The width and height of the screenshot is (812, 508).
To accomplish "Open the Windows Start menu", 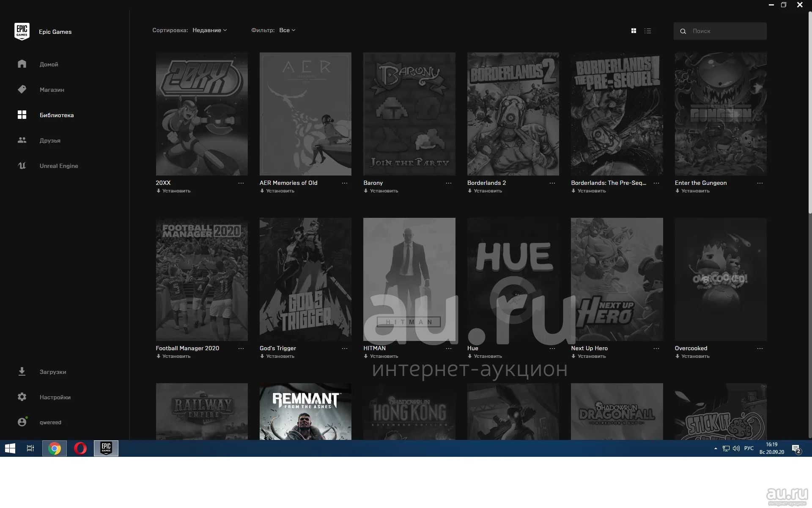I will (x=10, y=448).
